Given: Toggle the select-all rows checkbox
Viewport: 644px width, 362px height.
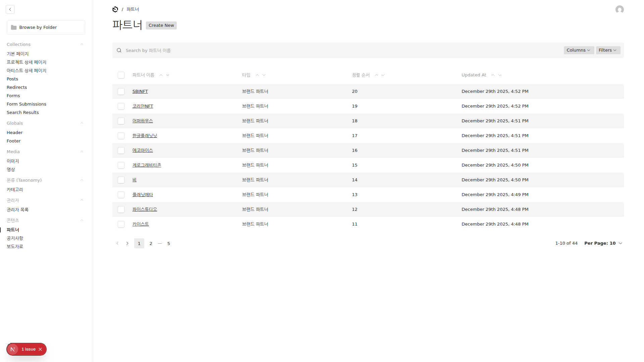Looking at the screenshot, I should coord(121,75).
